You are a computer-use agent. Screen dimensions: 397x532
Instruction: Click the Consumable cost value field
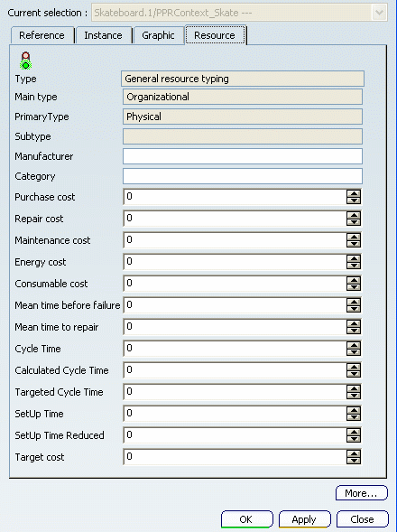235,284
